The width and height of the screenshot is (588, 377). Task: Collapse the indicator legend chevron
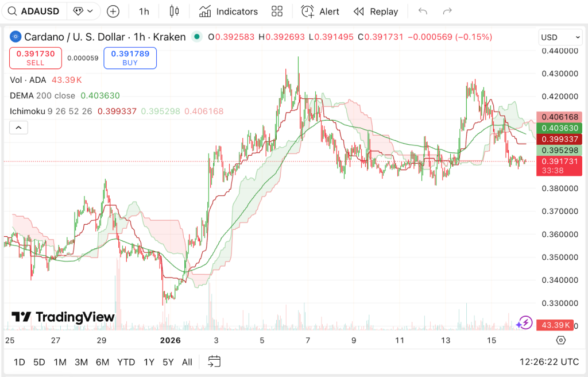(x=18, y=128)
